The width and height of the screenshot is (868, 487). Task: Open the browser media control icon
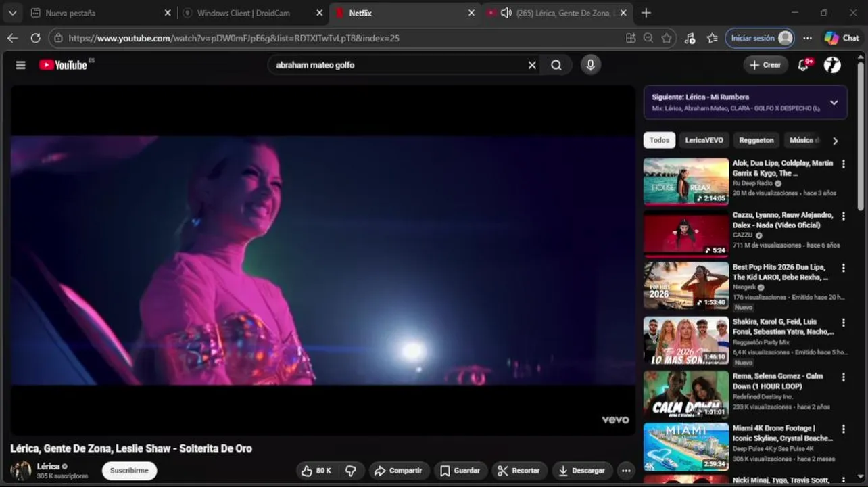(x=690, y=38)
